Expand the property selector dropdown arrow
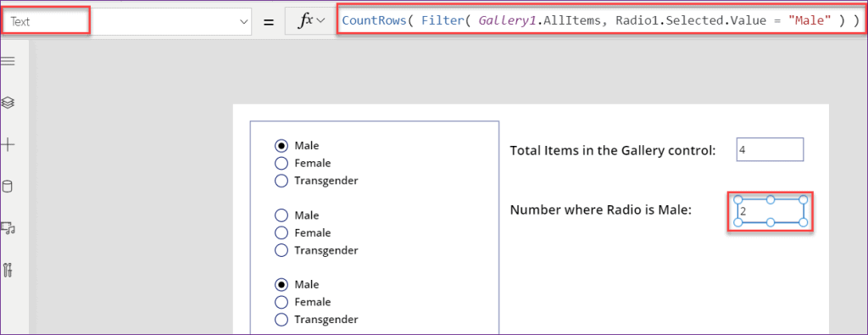 (x=243, y=22)
